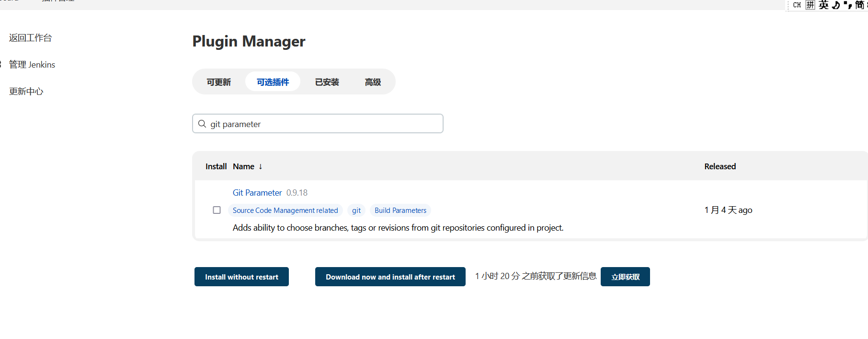The width and height of the screenshot is (868, 339).
Task: Click the CH input language indicator
Action: click(797, 5)
